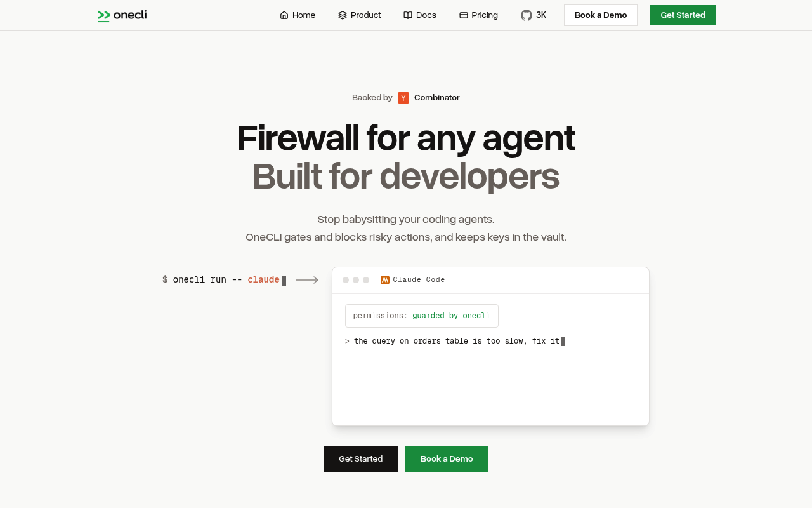Go to the Home nav item
Viewport: 812px width, 508px height.
pyautogui.click(x=298, y=15)
